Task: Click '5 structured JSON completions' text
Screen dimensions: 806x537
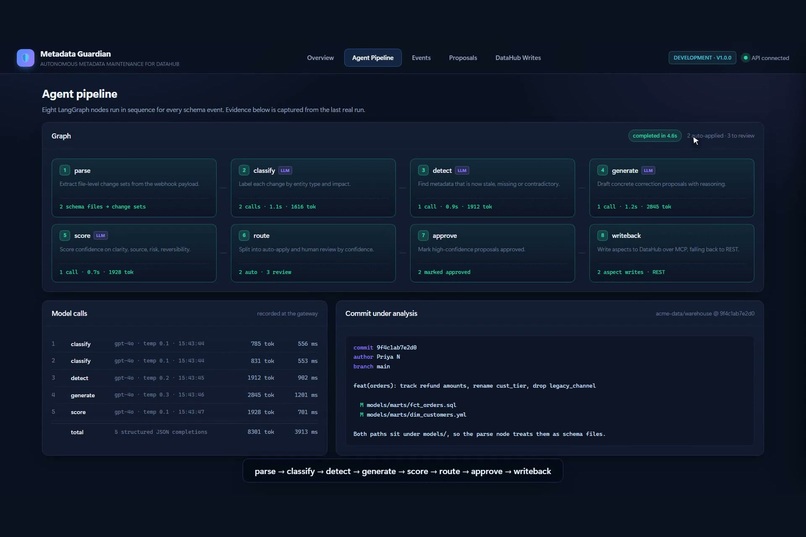Action: pos(161,432)
